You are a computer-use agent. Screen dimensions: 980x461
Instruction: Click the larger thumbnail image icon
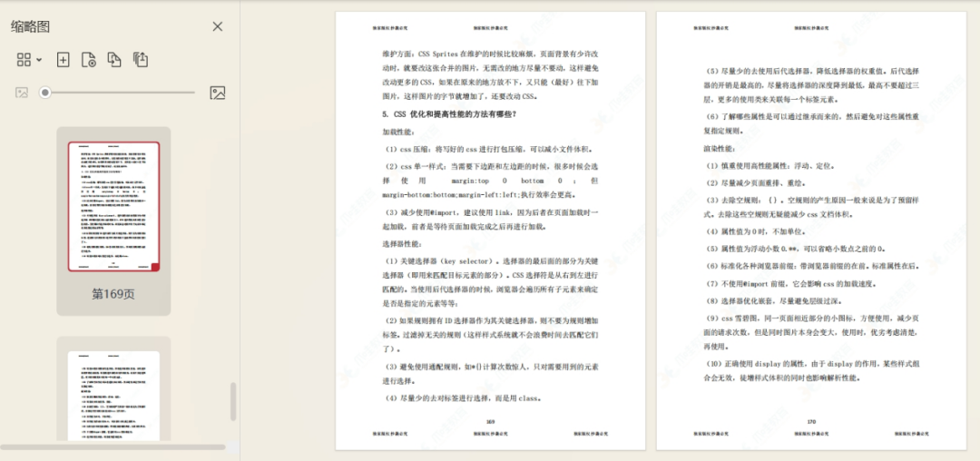pyautogui.click(x=218, y=93)
